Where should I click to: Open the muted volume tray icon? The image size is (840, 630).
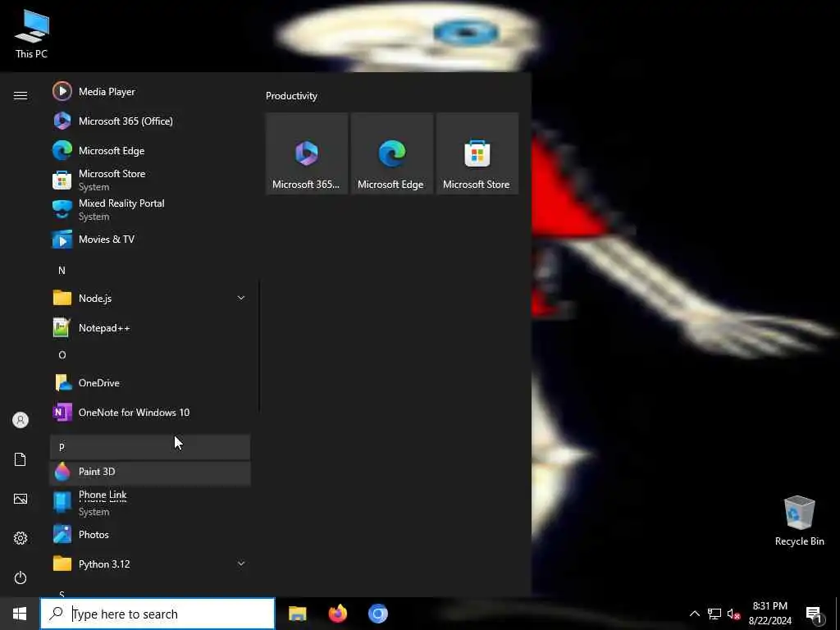pyautogui.click(x=733, y=614)
